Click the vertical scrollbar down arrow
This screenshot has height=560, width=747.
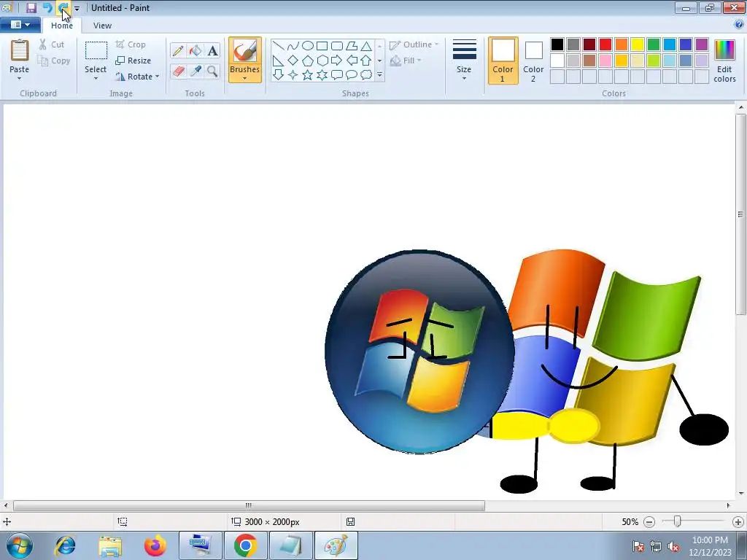[x=741, y=494]
